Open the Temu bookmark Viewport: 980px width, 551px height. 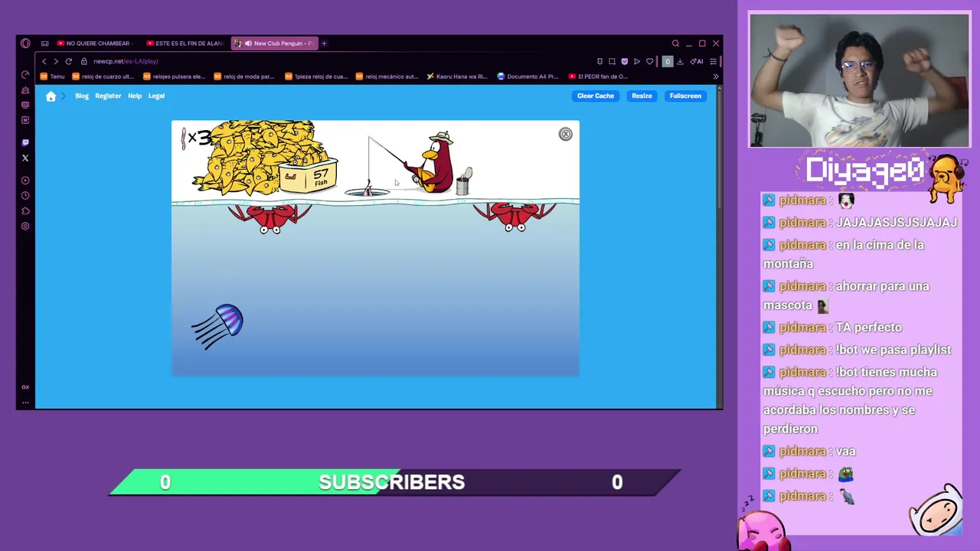(x=53, y=77)
